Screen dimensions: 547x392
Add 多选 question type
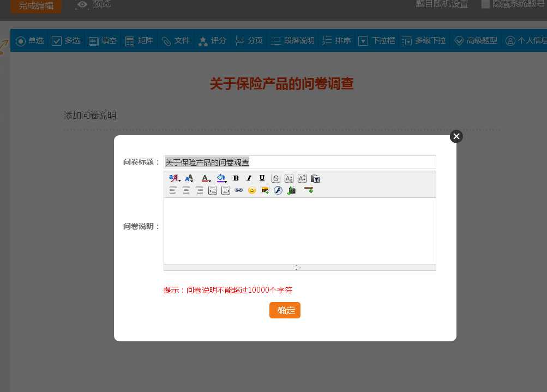[67, 41]
